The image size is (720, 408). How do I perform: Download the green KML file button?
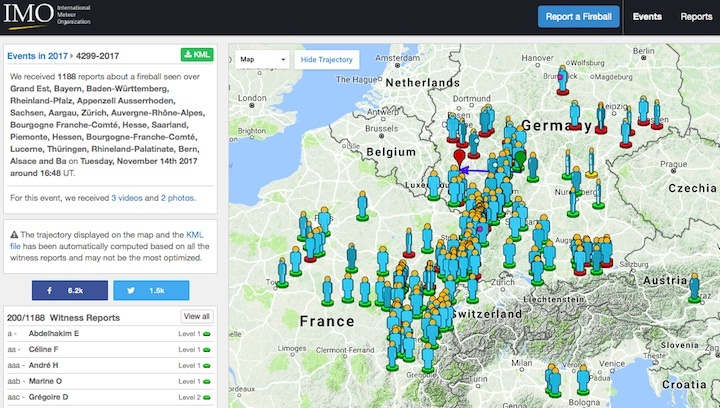[196, 54]
